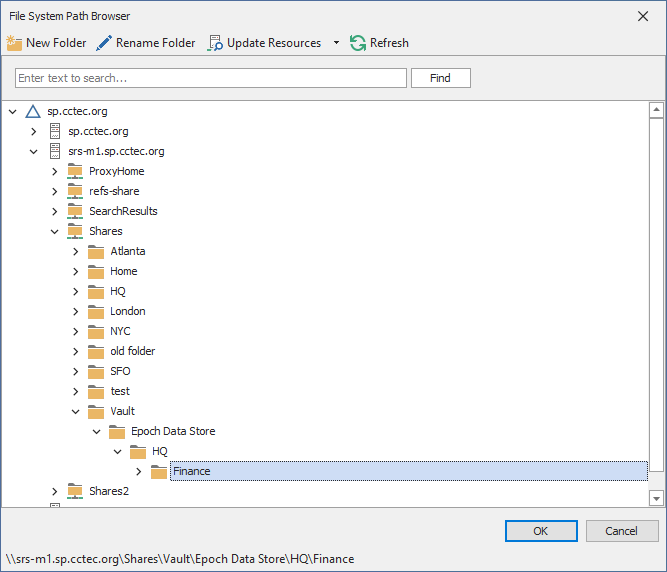
Task: Open the Update Resources dropdown arrow
Action: [336, 43]
